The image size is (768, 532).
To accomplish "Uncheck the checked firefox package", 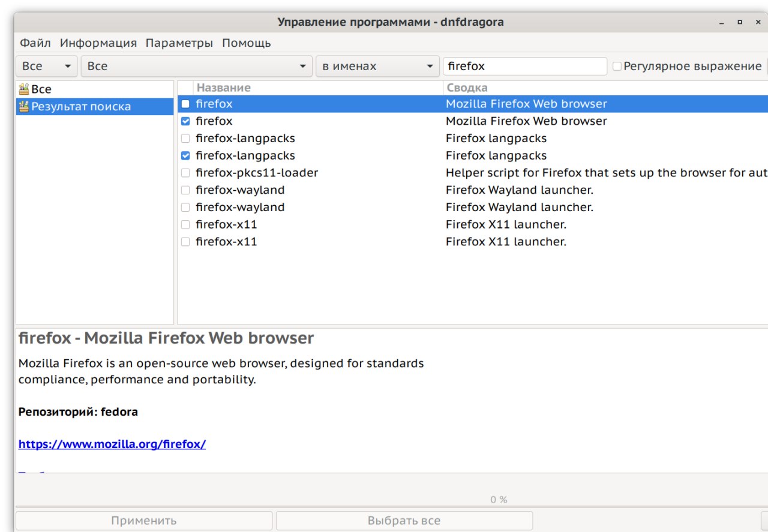I will point(185,121).
